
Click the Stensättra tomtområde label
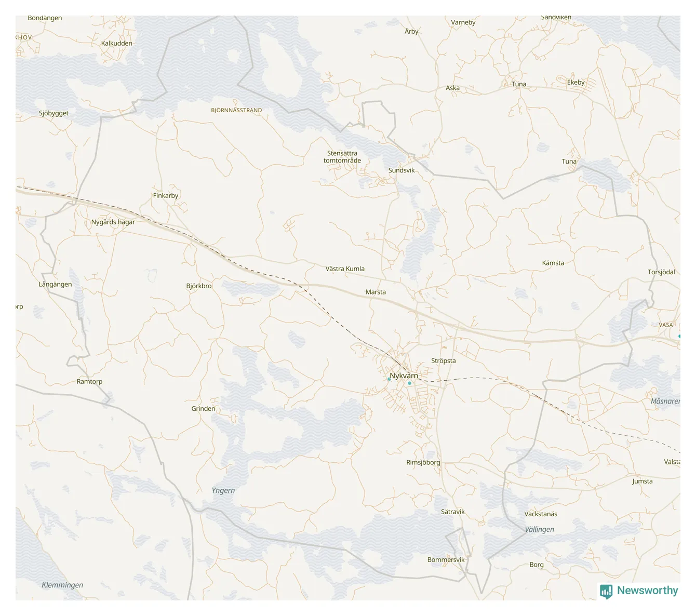[x=342, y=157]
